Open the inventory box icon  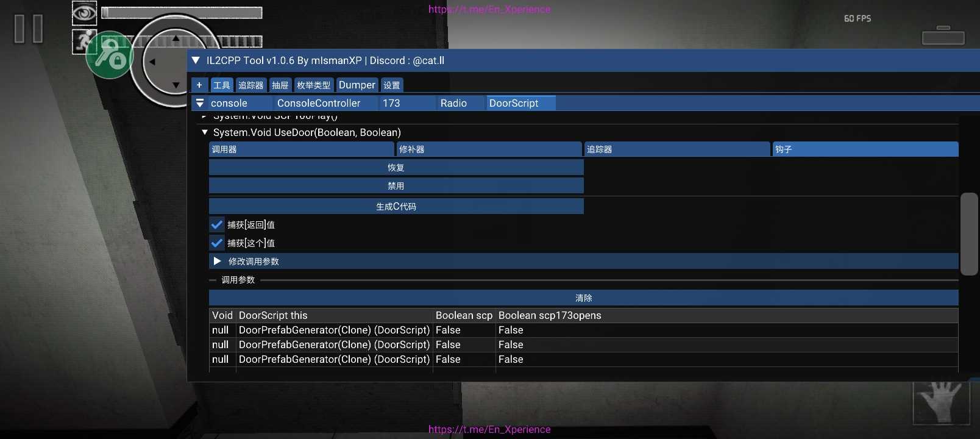pyautogui.click(x=943, y=36)
